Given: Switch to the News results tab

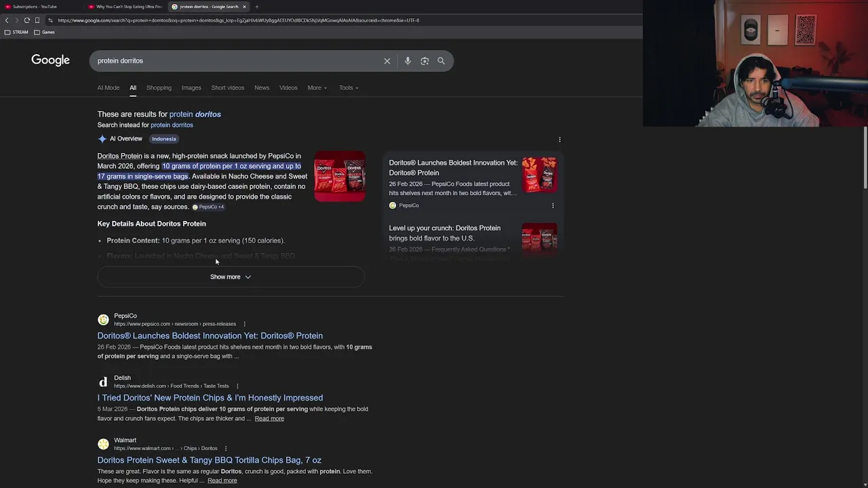Looking at the screenshot, I should click(x=262, y=87).
